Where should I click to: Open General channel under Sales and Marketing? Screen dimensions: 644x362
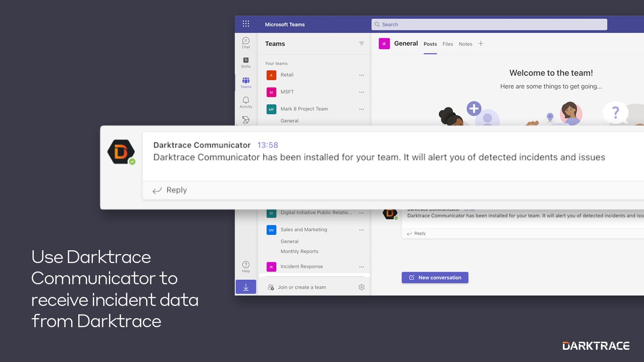click(x=289, y=241)
